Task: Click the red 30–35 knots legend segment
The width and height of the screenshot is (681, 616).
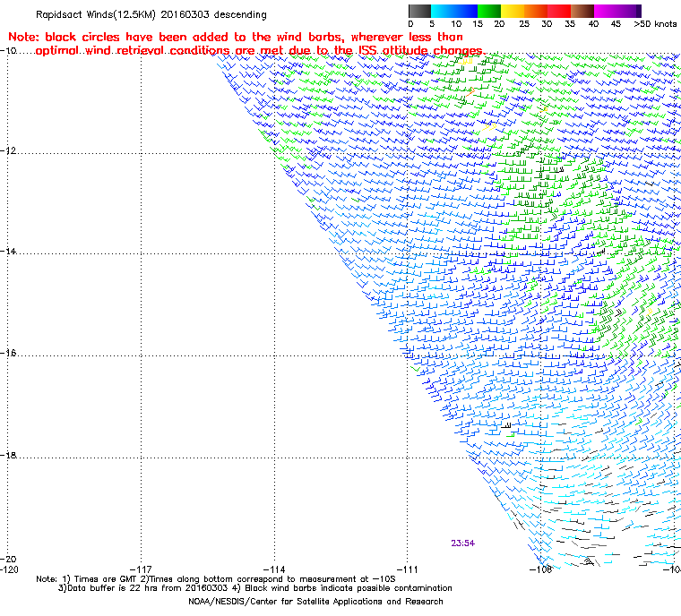Action: click(559, 11)
